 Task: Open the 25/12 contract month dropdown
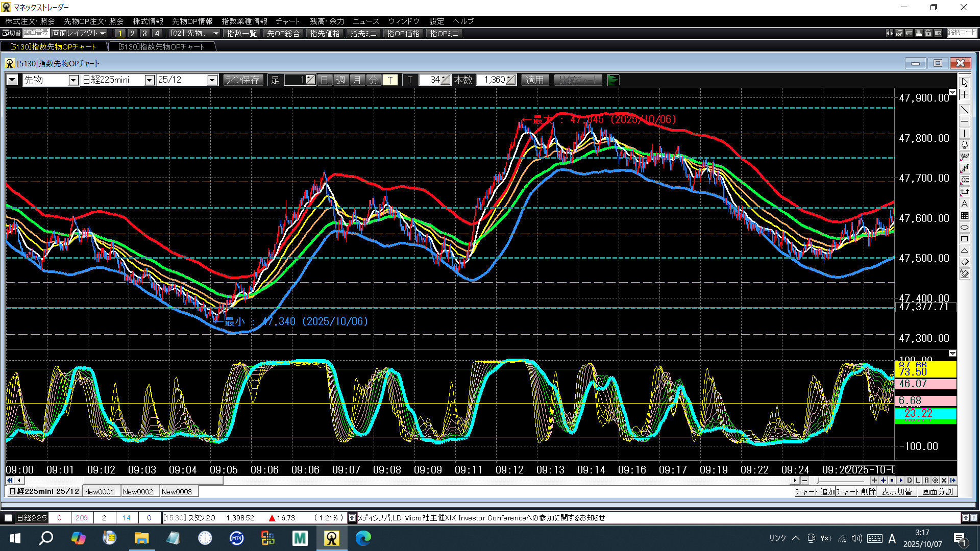point(212,80)
